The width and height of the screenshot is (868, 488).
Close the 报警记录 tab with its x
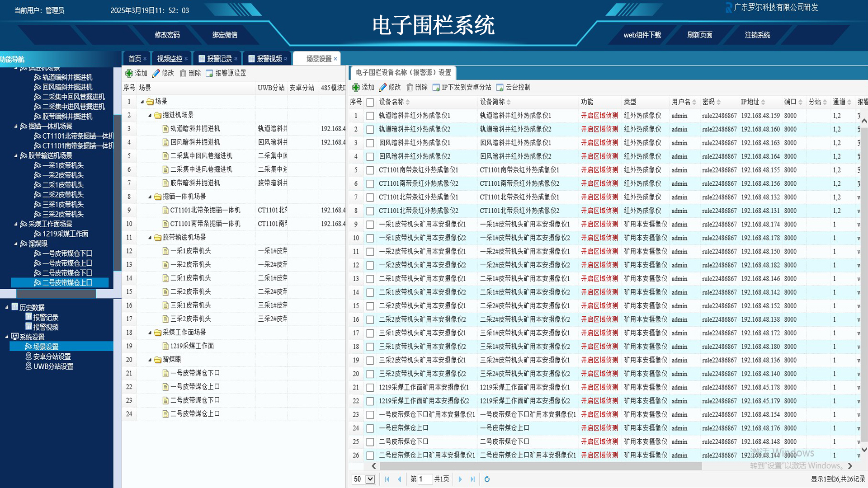click(x=236, y=59)
